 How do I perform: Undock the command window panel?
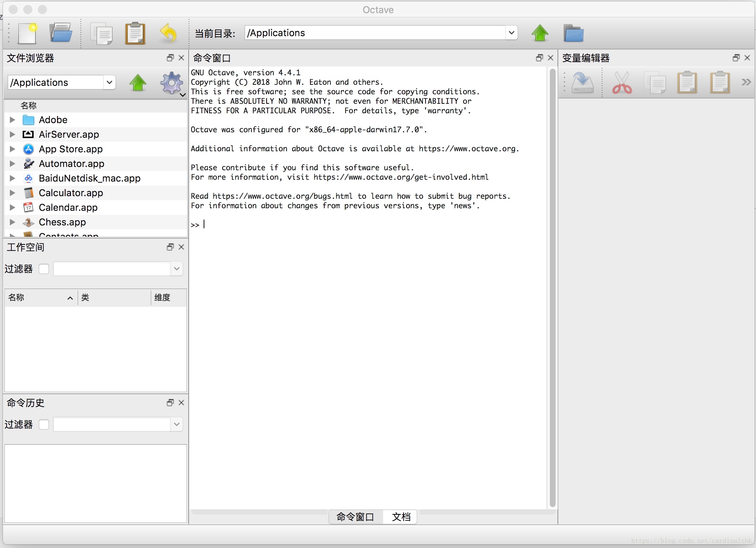click(x=539, y=58)
